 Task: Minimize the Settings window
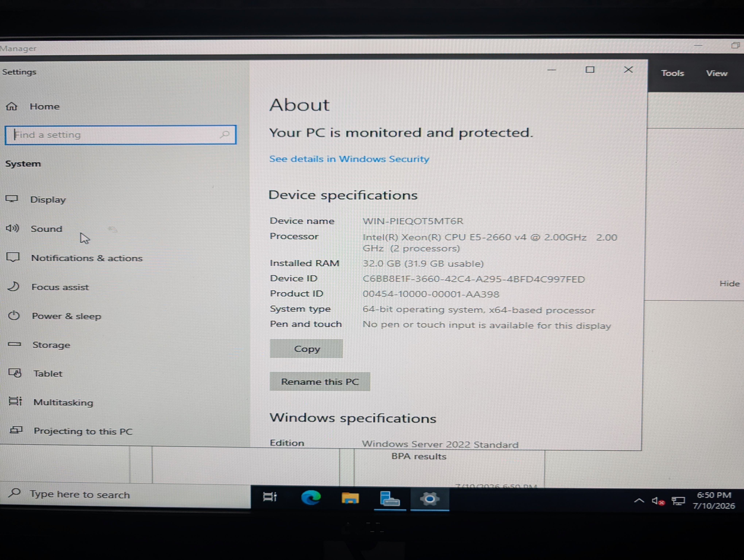tap(552, 70)
